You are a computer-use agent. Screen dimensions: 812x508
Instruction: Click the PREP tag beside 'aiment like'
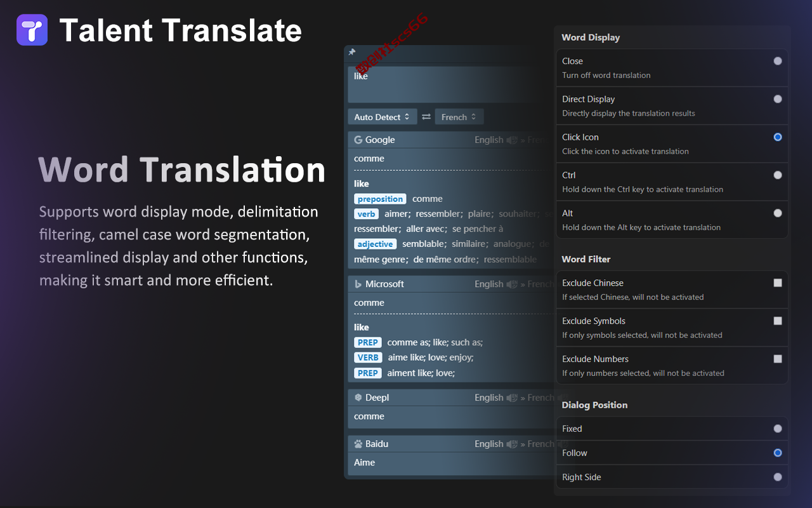[x=368, y=373]
